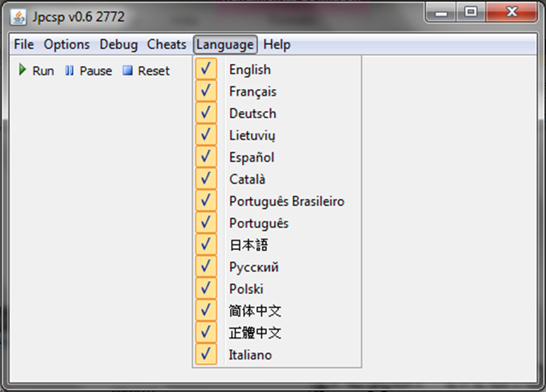
Task: Toggle the Português Brasileiro checkmark
Action: pyautogui.click(x=206, y=200)
